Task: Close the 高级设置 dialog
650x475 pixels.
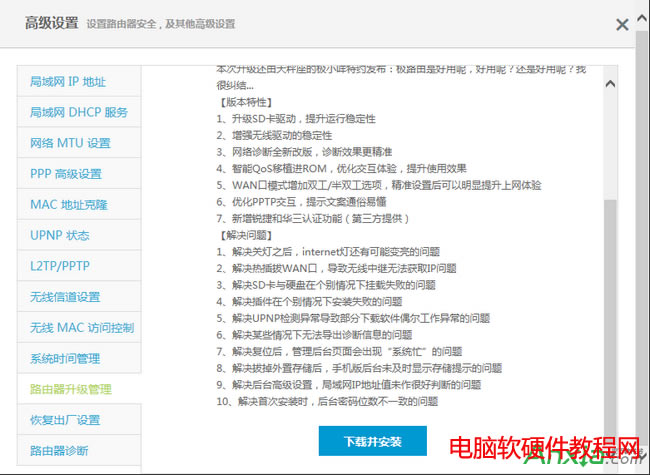Action: pos(622,25)
